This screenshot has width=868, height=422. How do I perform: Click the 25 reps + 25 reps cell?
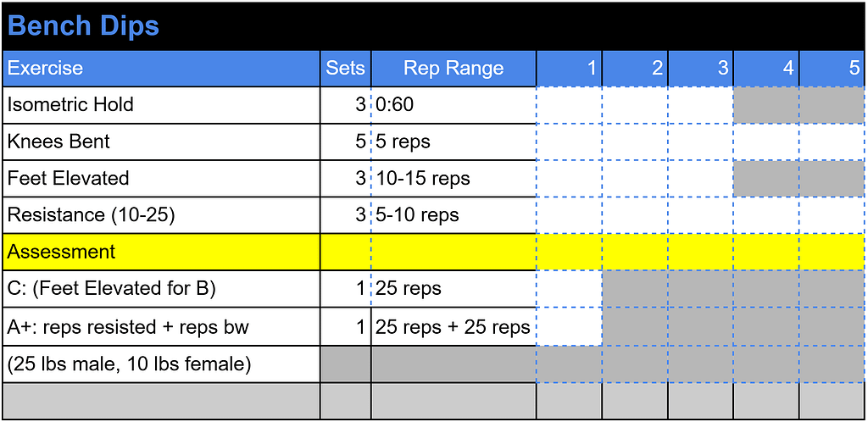coord(453,326)
